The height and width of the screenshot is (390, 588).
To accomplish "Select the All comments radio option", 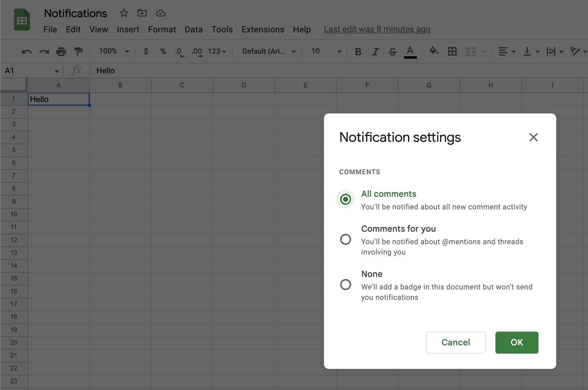I will click(346, 199).
